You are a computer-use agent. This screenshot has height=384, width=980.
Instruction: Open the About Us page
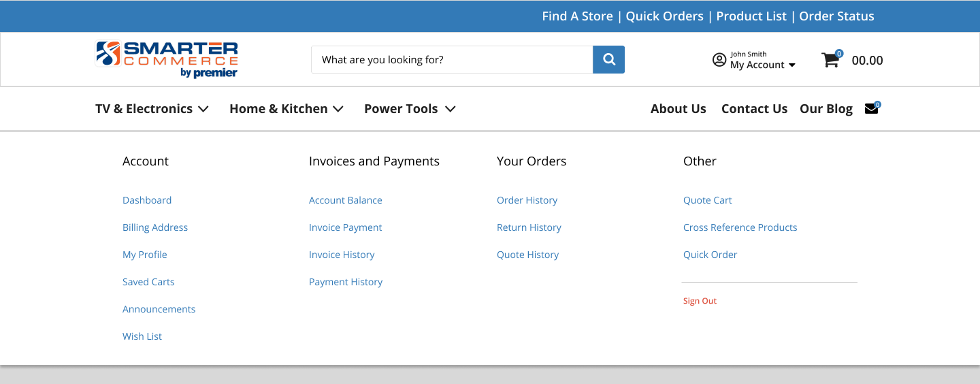tap(679, 109)
